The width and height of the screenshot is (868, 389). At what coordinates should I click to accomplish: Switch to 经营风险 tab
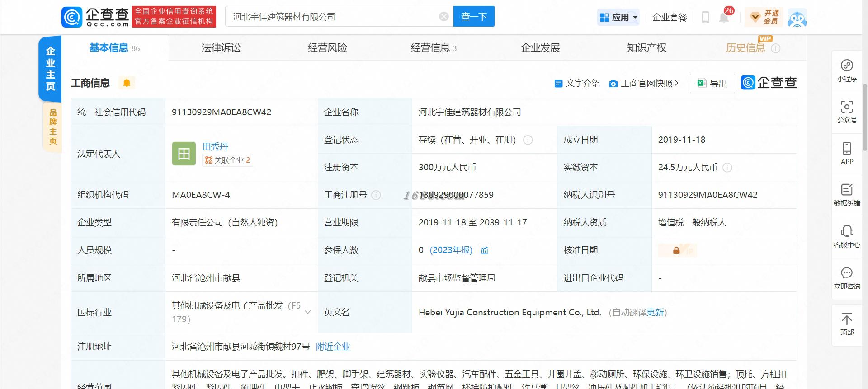click(327, 48)
